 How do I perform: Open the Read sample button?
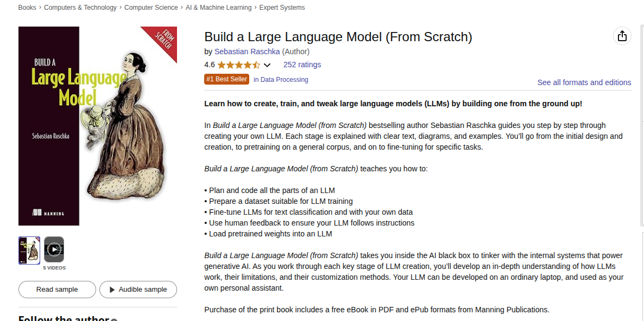(x=57, y=290)
